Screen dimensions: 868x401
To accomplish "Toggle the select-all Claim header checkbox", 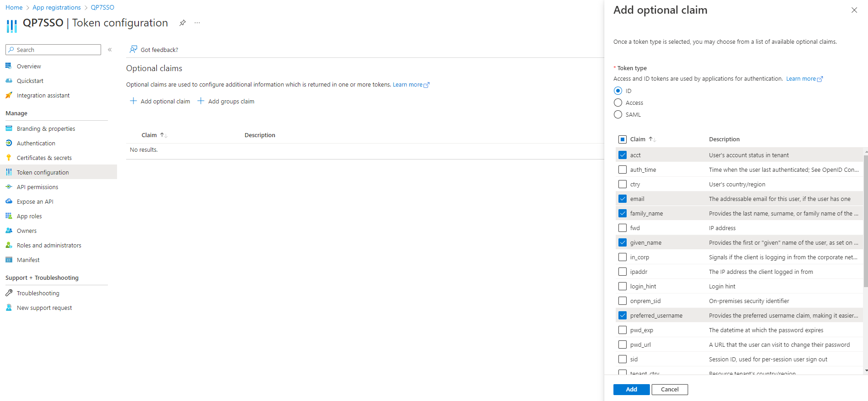I will coord(623,139).
